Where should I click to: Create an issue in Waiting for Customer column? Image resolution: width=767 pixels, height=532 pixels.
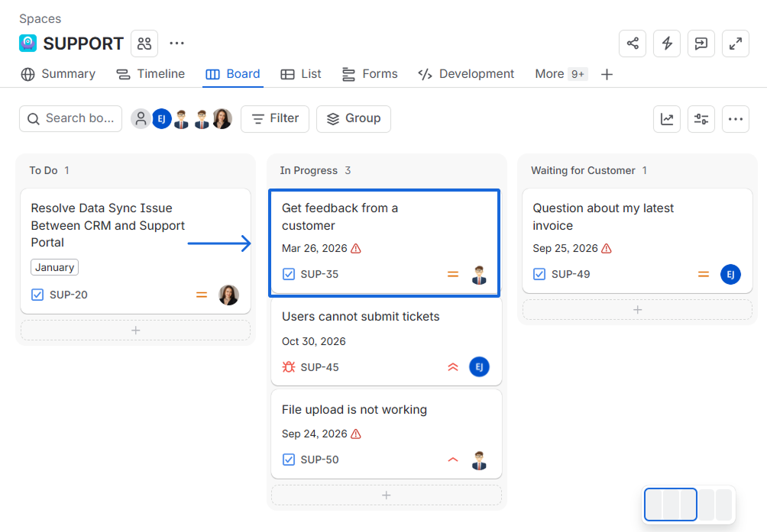637,310
